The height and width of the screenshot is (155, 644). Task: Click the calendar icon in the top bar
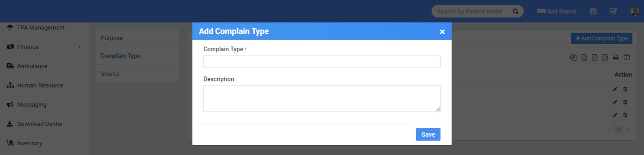[593, 11]
